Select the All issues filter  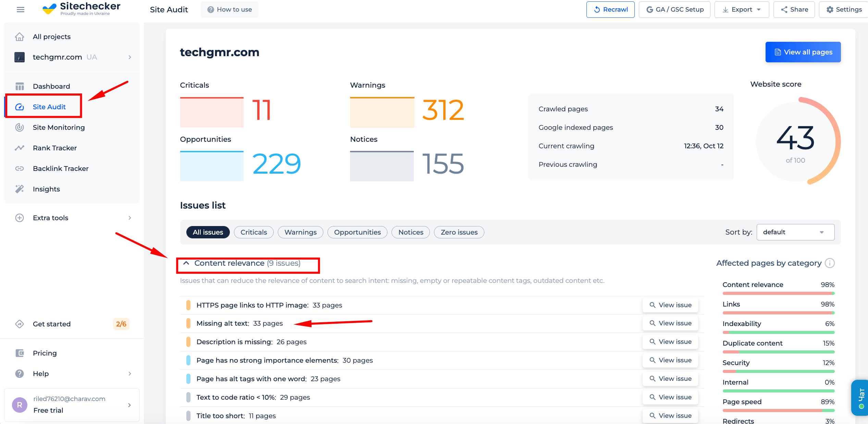(x=208, y=232)
